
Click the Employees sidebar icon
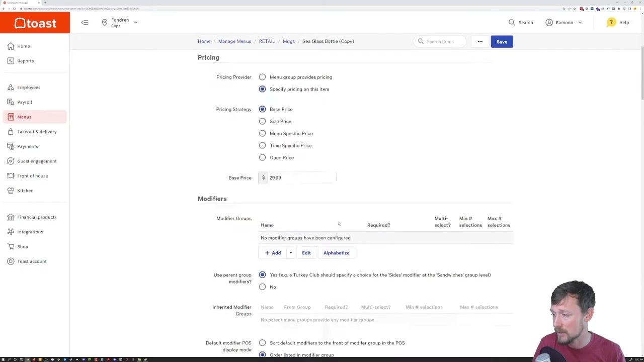11,87
